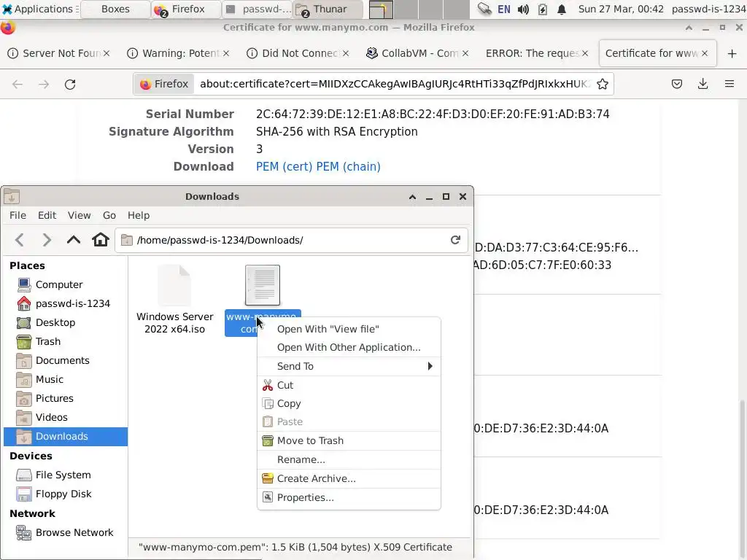Open File System device
747x560 pixels.
point(65,475)
